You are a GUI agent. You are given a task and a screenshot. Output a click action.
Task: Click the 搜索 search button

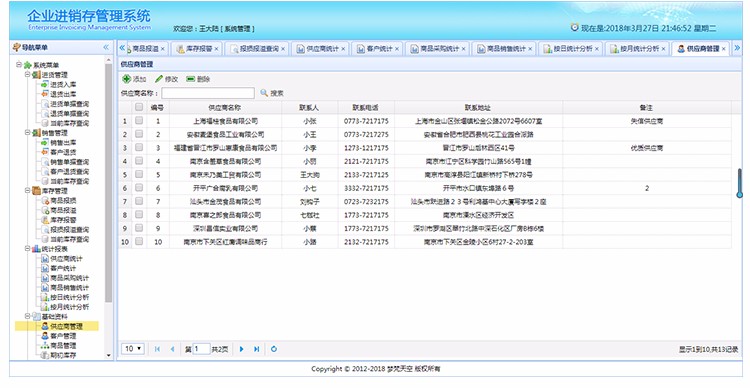pyautogui.click(x=272, y=93)
